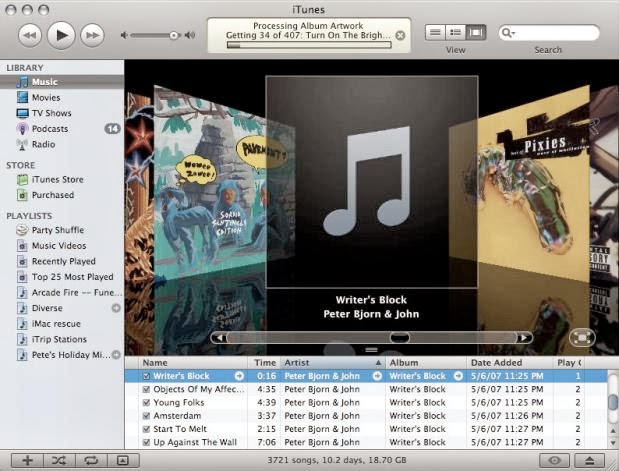Image resolution: width=619 pixels, height=471 pixels.
Task: Skip to the next track
Action: pyautogui.click(x=92, y=35)
